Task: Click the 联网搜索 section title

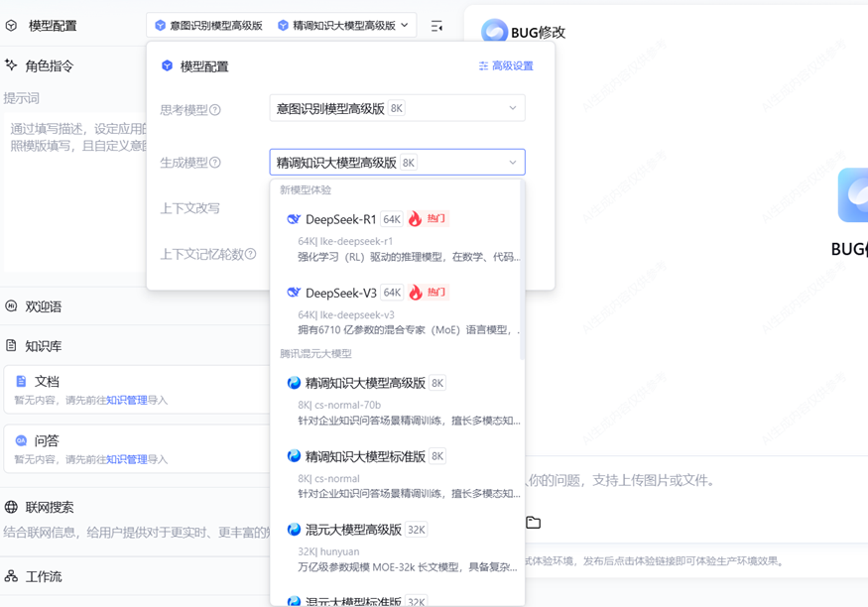Action: tap(50, 507)
